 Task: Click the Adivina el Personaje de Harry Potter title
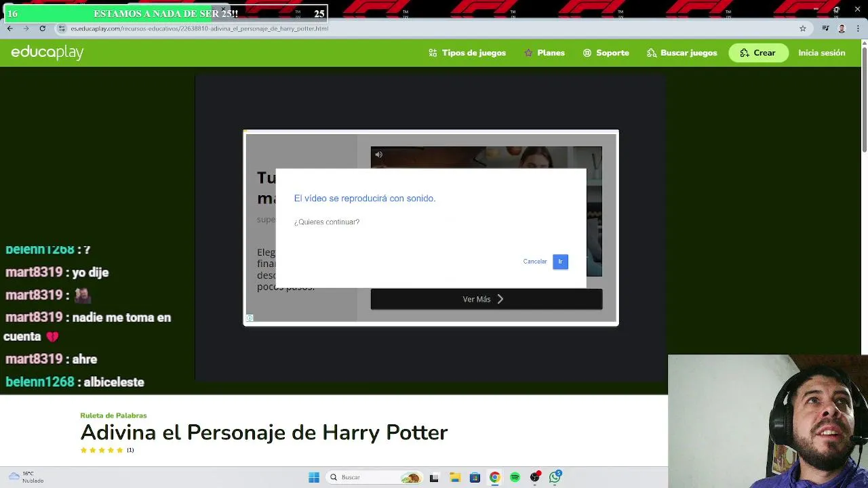(x=264, y=432)
